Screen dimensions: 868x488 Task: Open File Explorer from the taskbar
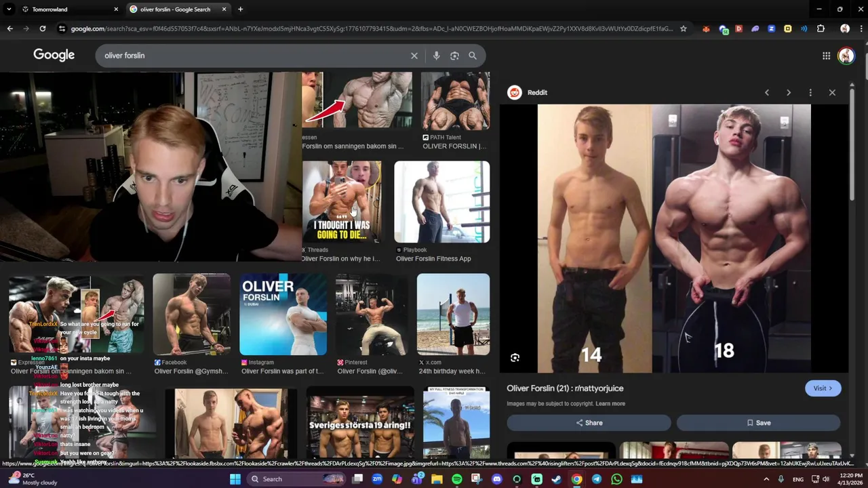pos(437,479)
